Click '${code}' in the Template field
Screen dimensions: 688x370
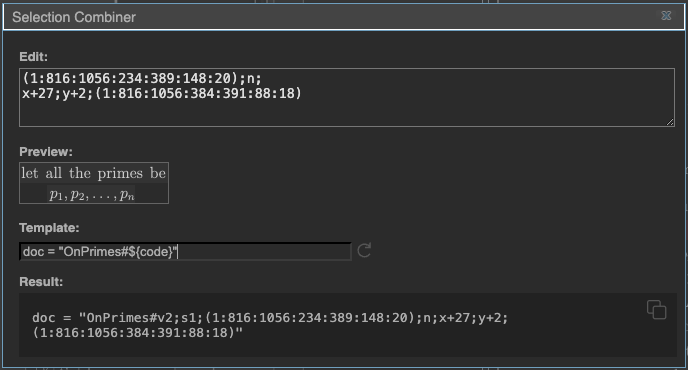click(151, 251)
